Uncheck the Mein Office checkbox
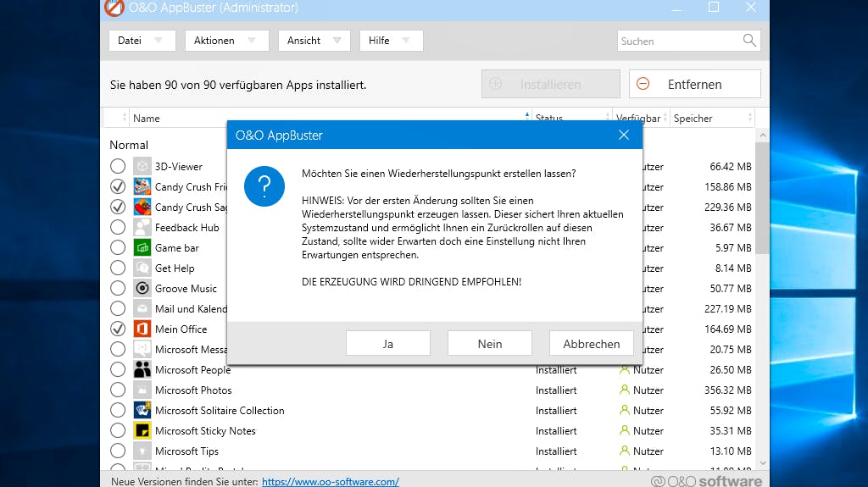Image resolution: width=868 pixels, height=487 pixels. click(117, 329)
